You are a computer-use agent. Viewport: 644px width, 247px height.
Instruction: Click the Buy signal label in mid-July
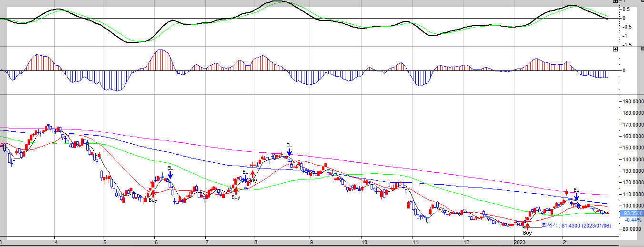(x=236, y=197)
